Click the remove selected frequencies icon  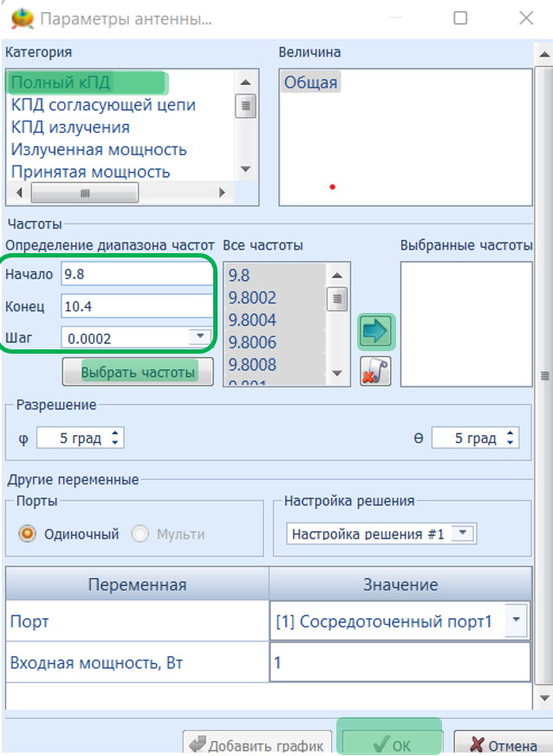tap(376, 370)
